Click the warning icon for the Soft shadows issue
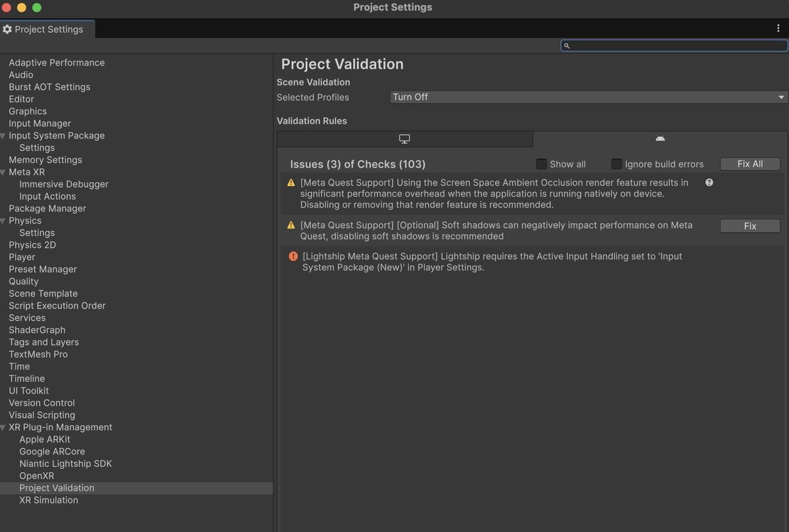 [x=291, y=225]
